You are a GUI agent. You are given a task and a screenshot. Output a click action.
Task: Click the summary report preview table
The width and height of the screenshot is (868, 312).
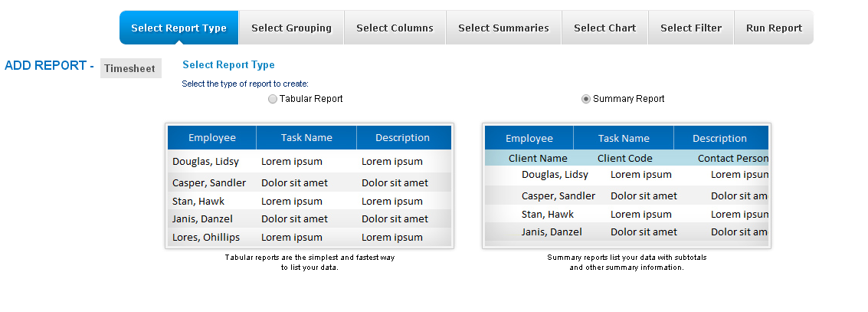pos(627,186)
